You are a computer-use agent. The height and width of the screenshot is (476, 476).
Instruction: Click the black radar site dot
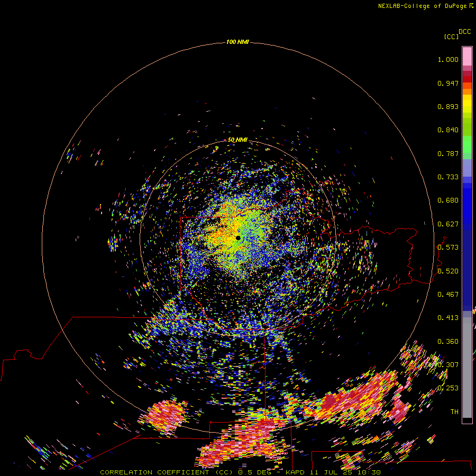pyautogui.click(x=238, y=237)
